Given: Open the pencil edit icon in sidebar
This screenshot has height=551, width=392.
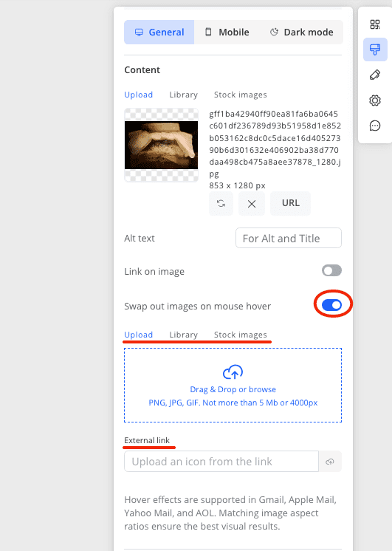Looking at the screenshot, I should click(375, 75).
